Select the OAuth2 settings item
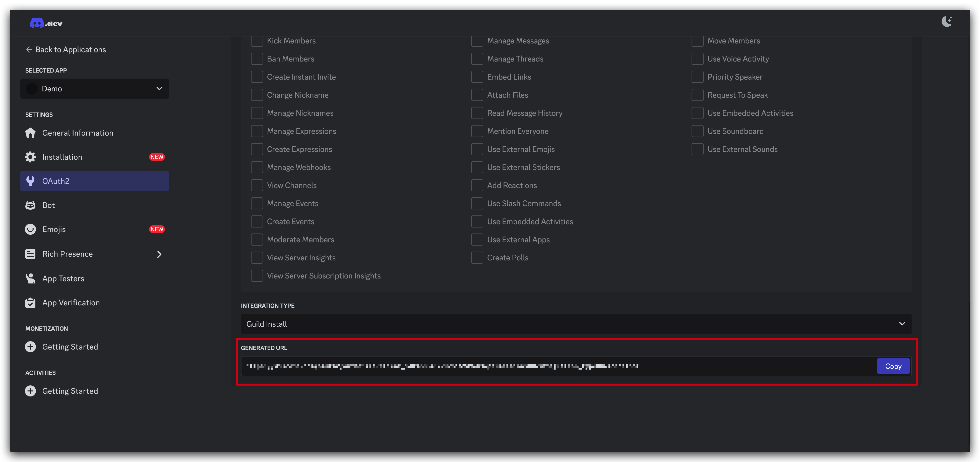Screen dimensions: 980x462 [x=94, y=181]
